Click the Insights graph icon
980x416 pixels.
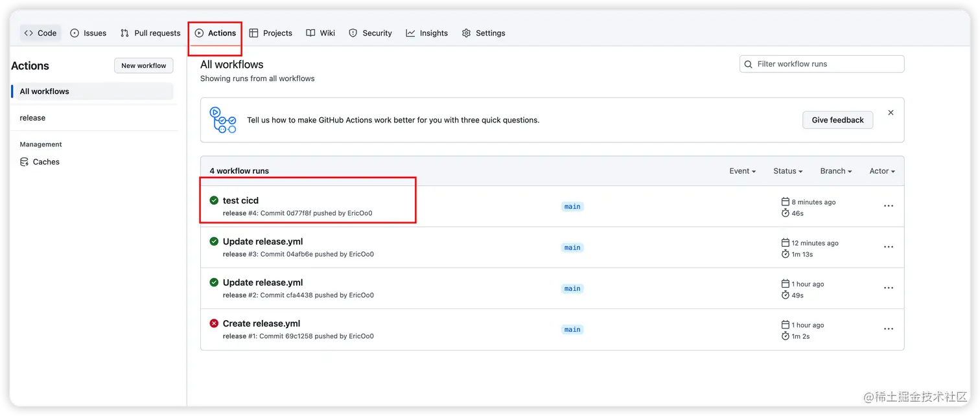[410, 33]
